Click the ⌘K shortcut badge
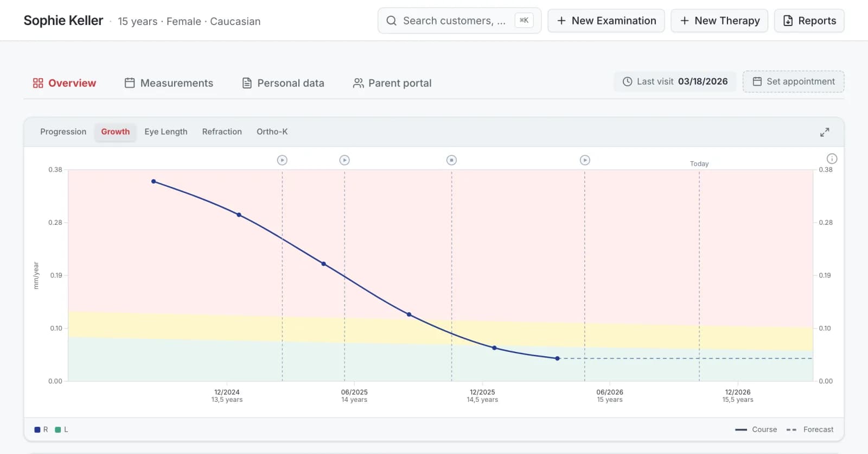The height and width of the screenshot is (454, 868). coord(524,21)
